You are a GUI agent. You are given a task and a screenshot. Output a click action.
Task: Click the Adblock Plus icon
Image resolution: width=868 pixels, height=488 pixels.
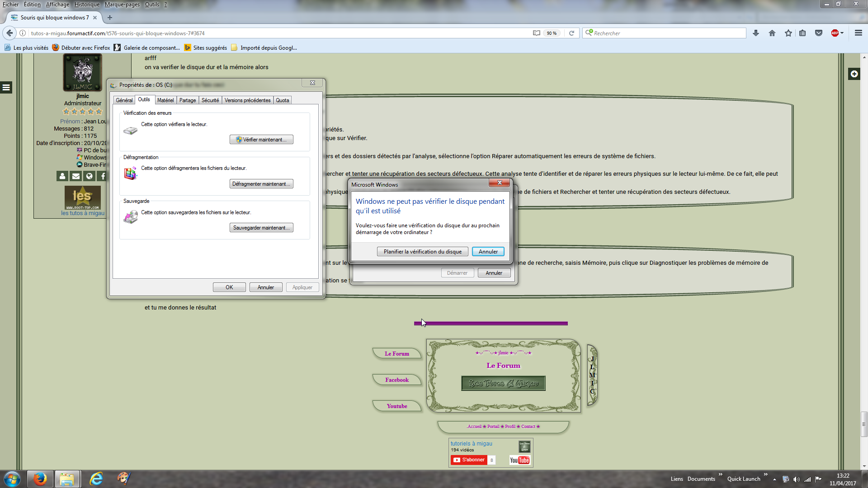835,33
